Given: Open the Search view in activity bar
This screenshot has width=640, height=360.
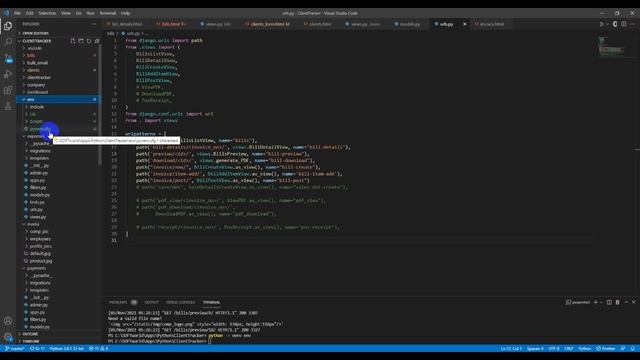Looking at the screenshot, I should click(8, 42).
